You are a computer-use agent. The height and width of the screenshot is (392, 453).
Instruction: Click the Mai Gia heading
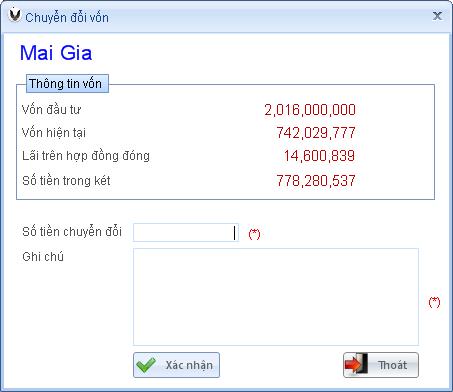click(56, 53)
